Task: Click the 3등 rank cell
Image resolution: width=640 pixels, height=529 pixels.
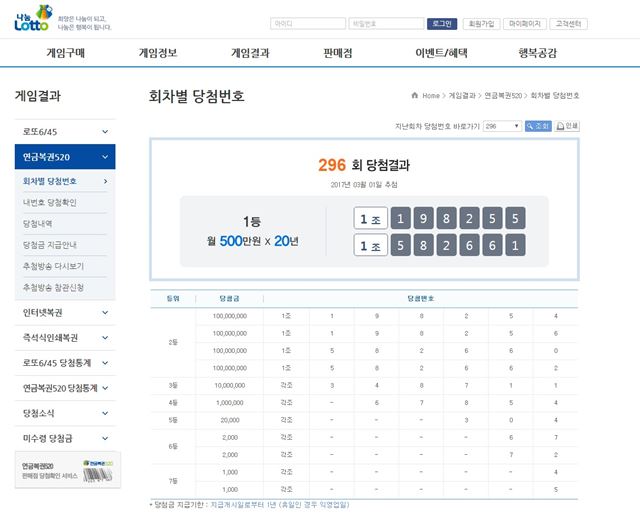Action: point(173,385)
